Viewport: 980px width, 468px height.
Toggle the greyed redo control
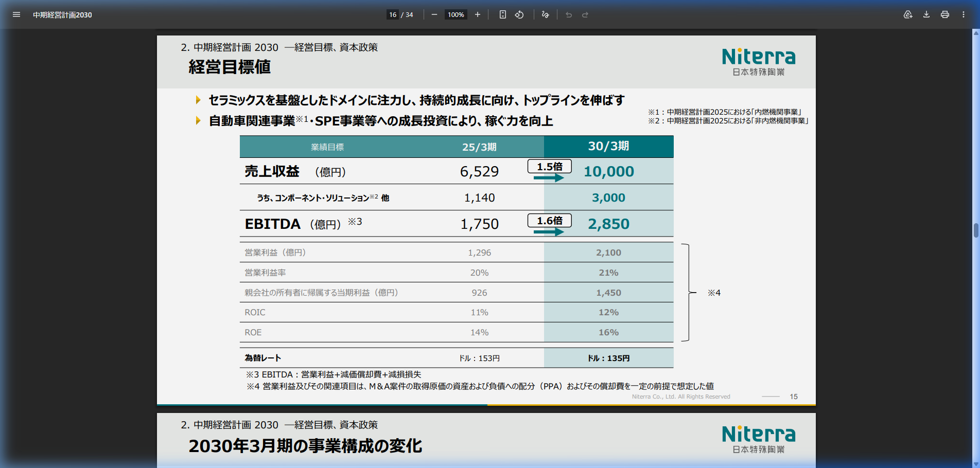point(585,14)
